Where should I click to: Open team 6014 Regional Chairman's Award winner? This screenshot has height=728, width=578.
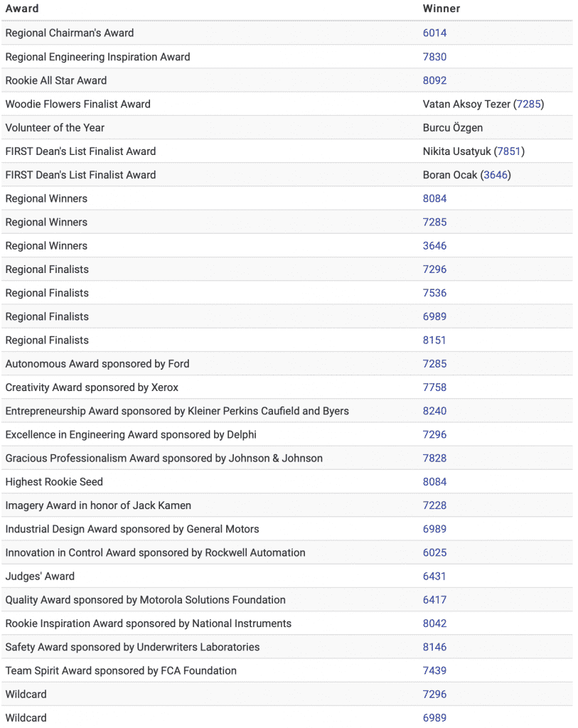point(434,33)
